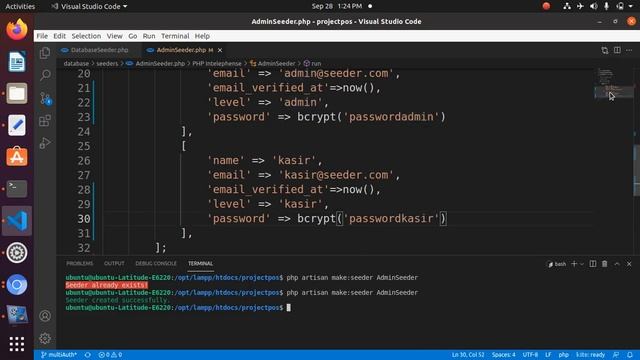Screen dimensions: 640x360
Task: Open the Go menu
Action: pos(133,36)
